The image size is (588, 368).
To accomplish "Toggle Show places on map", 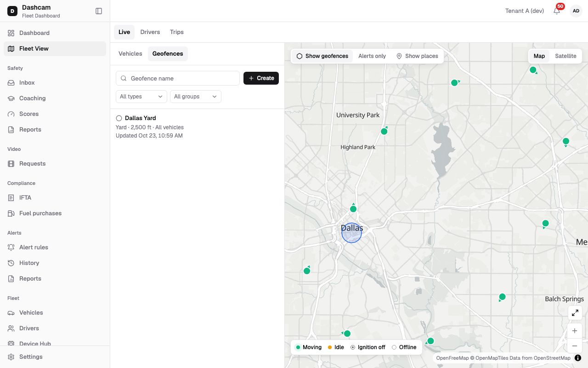I will pyautogui.click(x=417, y=56).
